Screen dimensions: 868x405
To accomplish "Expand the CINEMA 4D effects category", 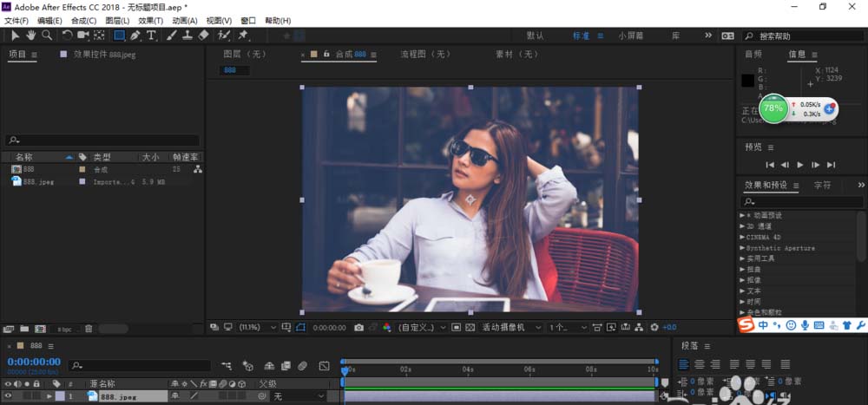I will (742, 237).
